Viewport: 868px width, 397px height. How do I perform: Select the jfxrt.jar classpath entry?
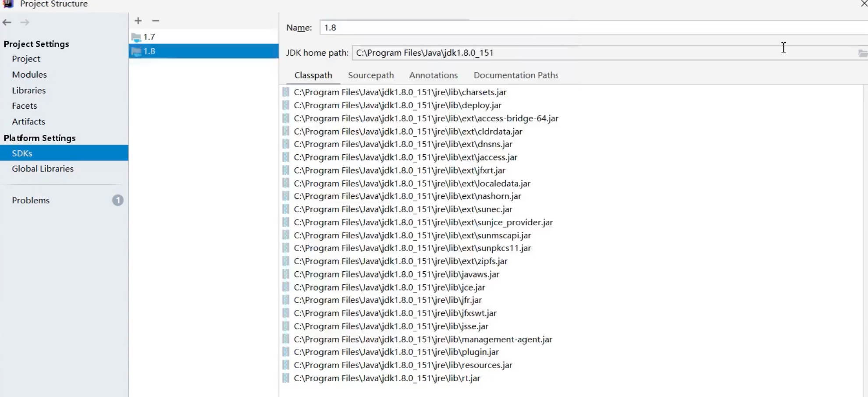click(x=399, y=170)
